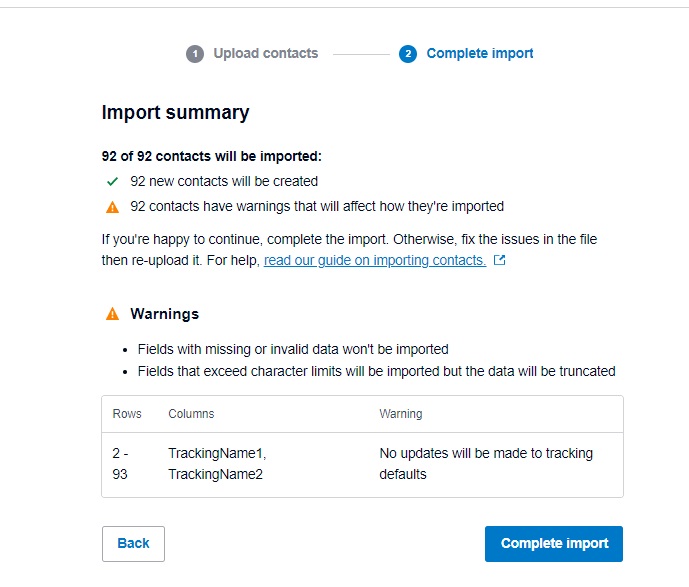
Task: Select the Complete import step label
Action: [479, 54]
